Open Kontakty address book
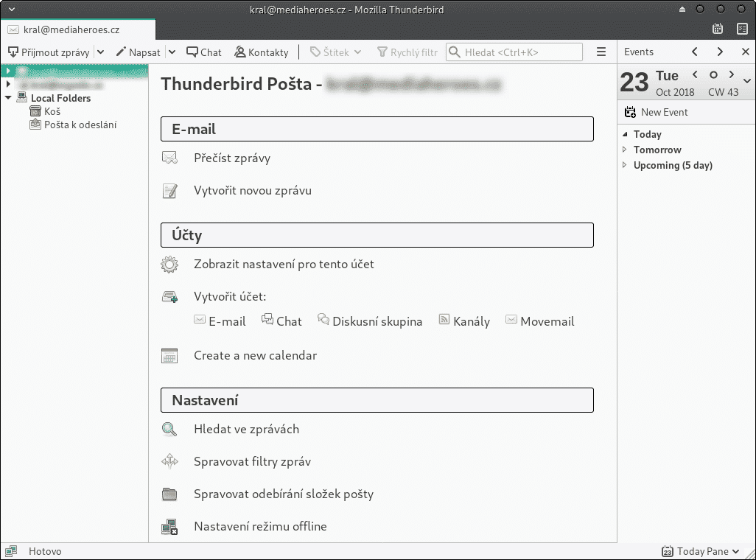 (x=261, y=52)
